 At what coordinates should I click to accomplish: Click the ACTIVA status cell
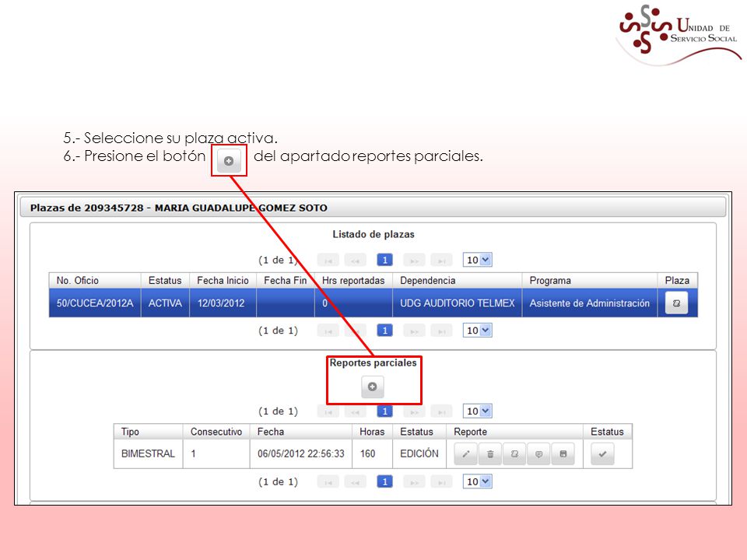pyautogui.click(x=165, y=303)
